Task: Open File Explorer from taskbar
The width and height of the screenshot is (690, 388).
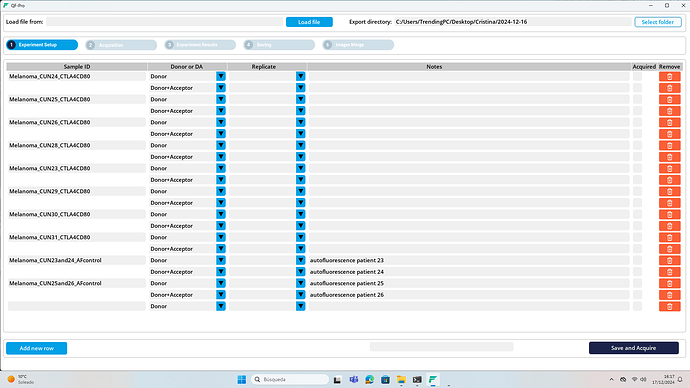Action: coord(401,380)
